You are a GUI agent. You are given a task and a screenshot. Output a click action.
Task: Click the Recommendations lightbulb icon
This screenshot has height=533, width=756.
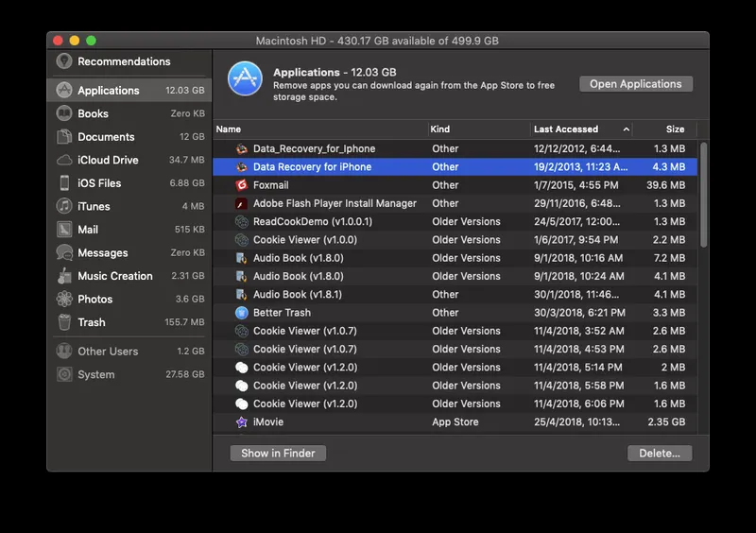tap(64, 61)
